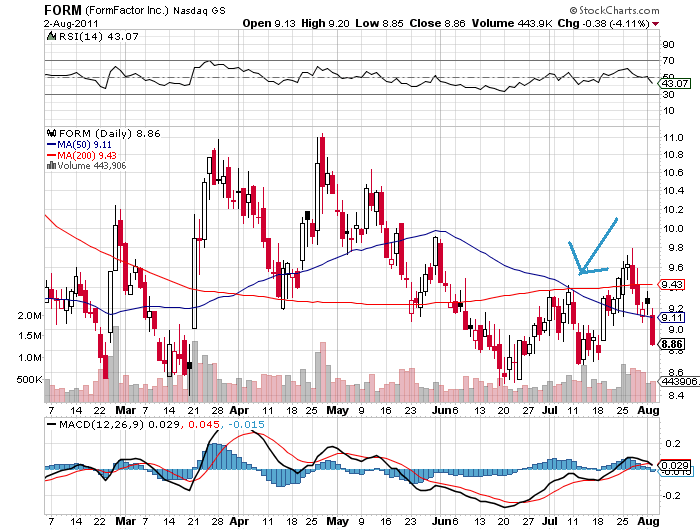Click the 10.8 price axis label
This screenshot has height=530, width=700.
click(673, 155)
